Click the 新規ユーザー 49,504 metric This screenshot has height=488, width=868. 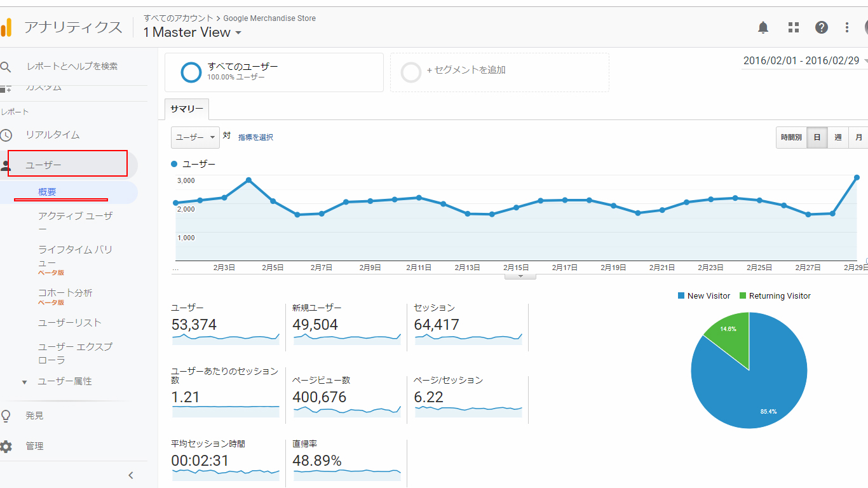pyautogui.click(x=346, y=326)
